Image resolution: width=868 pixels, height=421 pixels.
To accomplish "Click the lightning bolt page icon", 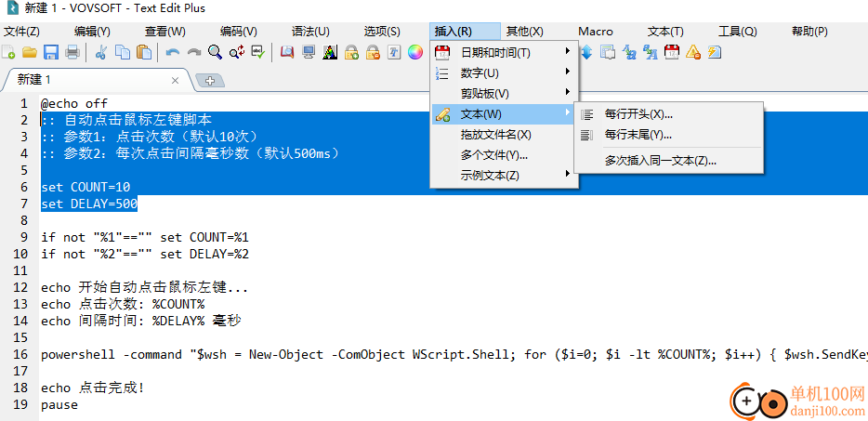I will pyautogui.click(x=714, y=53).
